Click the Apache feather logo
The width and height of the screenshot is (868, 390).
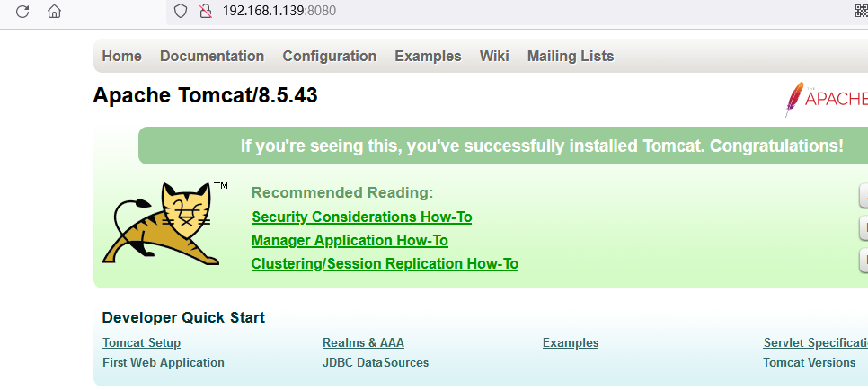pos(826,99)
